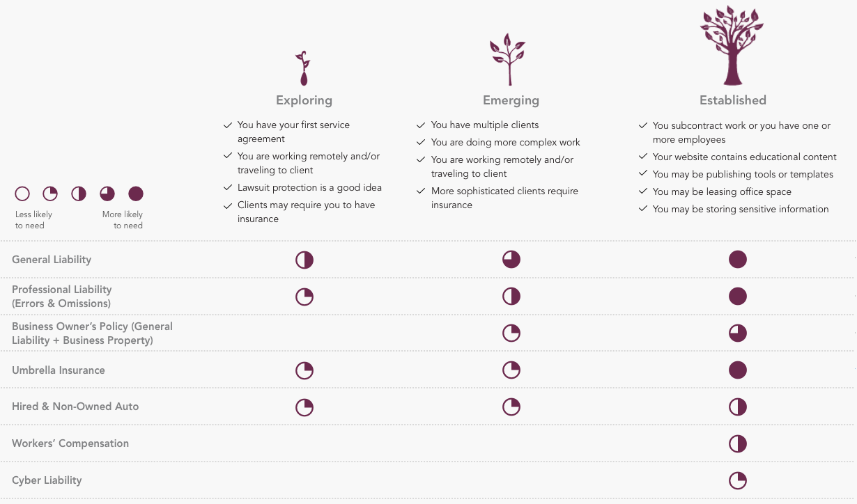The image size is (857, 504).
Task: Click the Established column heading
Action: [733, 100]
